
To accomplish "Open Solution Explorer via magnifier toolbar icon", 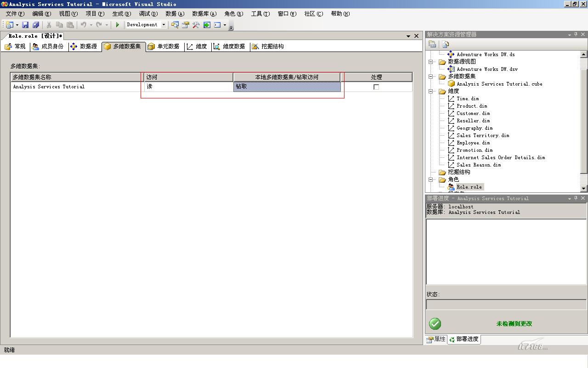I will (175, 25).
